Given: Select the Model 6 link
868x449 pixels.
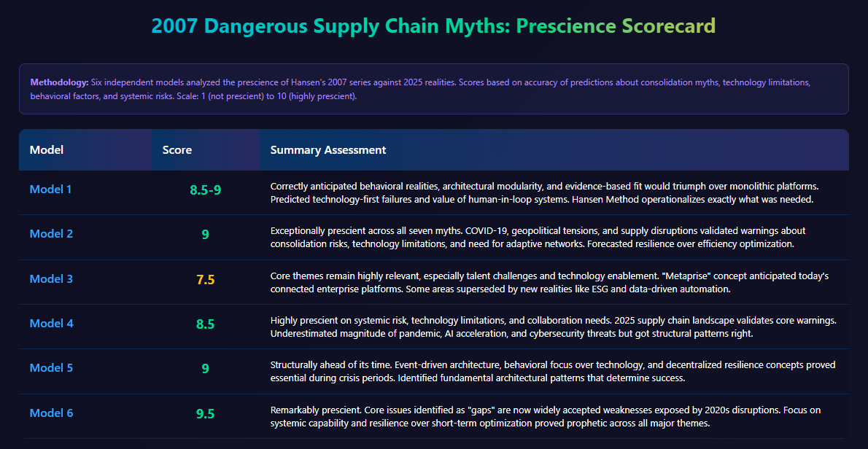Looking at the screenshot, I should [51, 413].
